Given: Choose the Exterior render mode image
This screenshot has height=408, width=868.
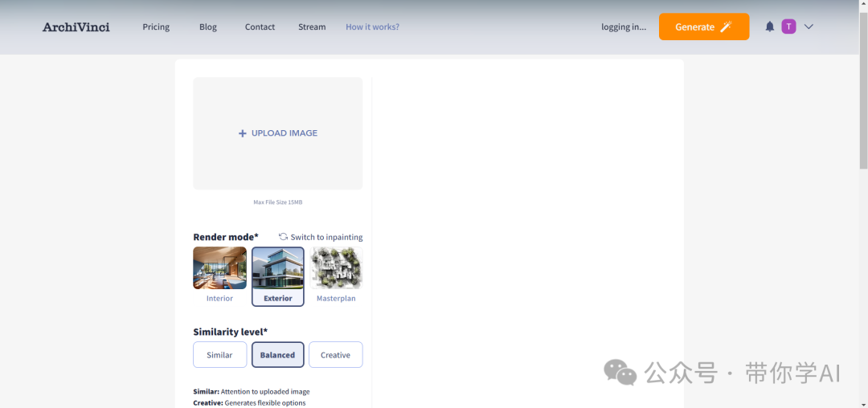Looking at the screenshot, I should 278,268.
